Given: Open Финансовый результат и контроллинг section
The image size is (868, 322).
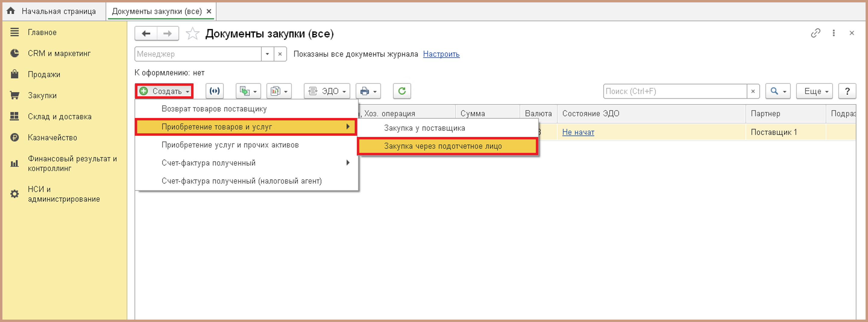Looking at the screenshot, I should [x=72, y=163].
